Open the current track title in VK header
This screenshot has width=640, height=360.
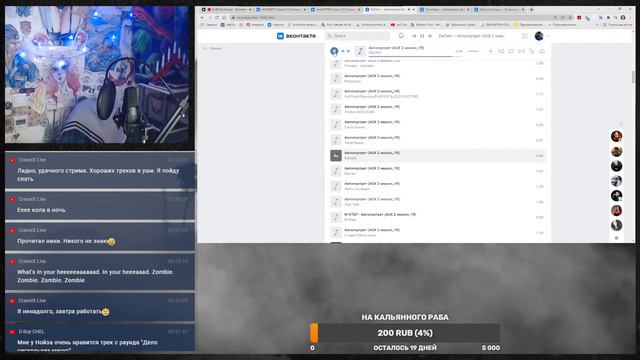click(472, 36)
